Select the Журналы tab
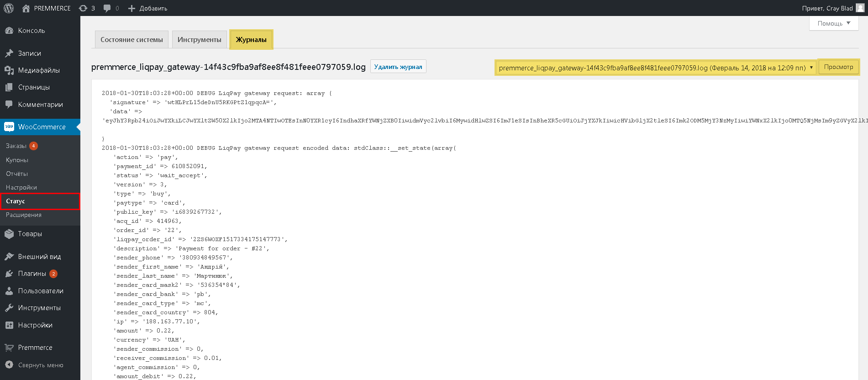The width and height of the screenshot is (868, 380). [251, 40]
